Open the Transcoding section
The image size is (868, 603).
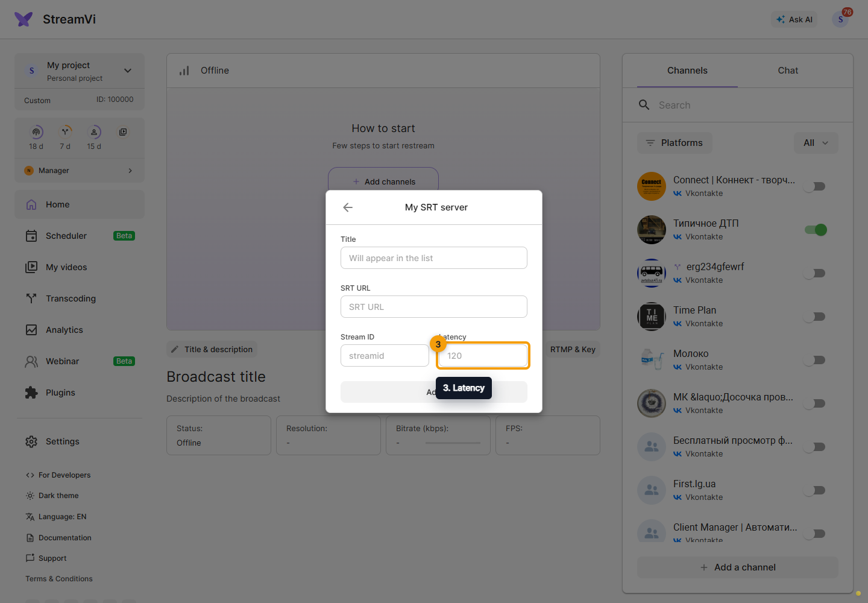point(80,298)
